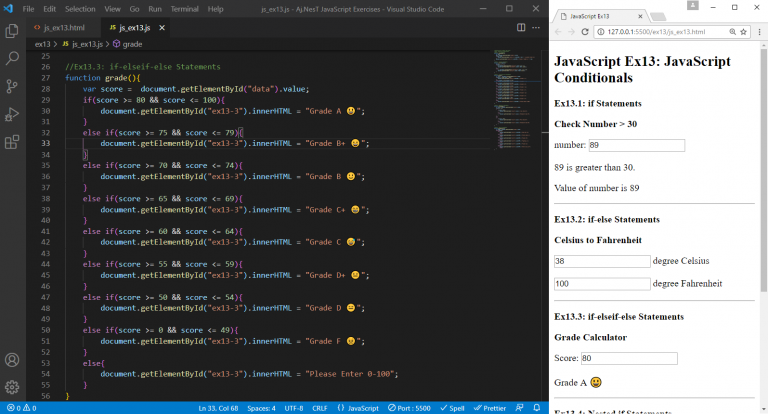The width and height of the screenshot is (768, 414).
Task: Open the Terminal menu
Action: click(x=183, y=8)
